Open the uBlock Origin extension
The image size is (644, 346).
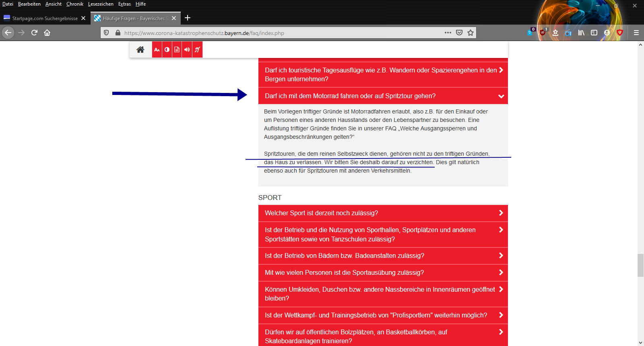click(543, 33)
